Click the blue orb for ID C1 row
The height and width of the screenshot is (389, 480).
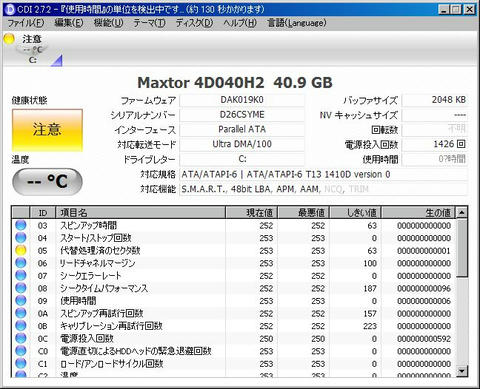coord(21,363)
